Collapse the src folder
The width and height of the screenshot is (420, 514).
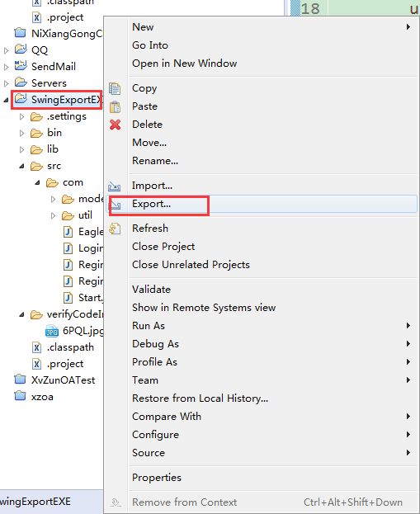coord(21,166)
